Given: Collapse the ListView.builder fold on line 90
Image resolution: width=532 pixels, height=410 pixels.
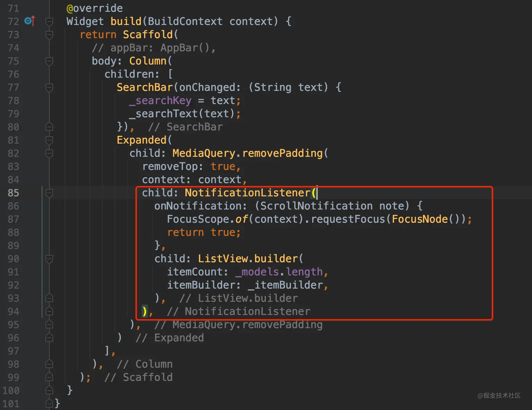Looking at the screenshot, I should pos(49,259).
